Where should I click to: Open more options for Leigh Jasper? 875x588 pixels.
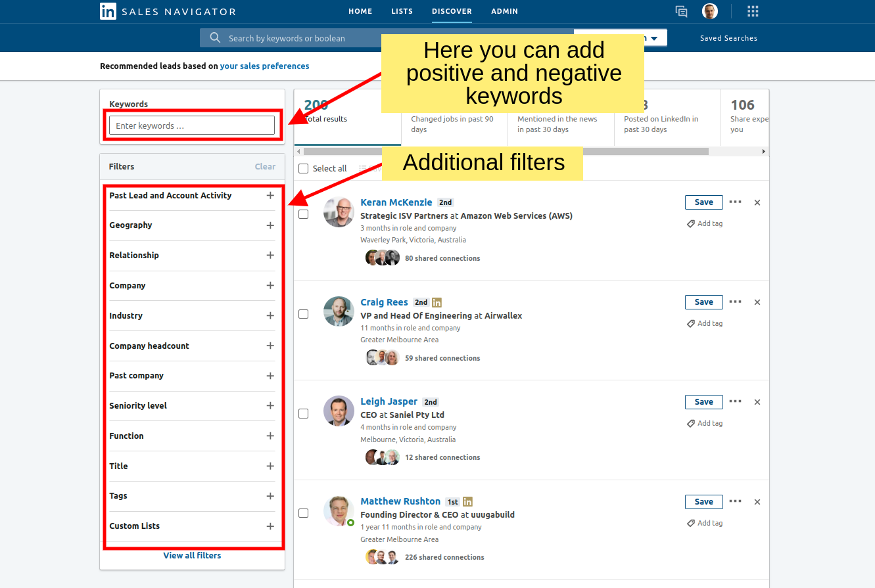click(x=736, y=401)
